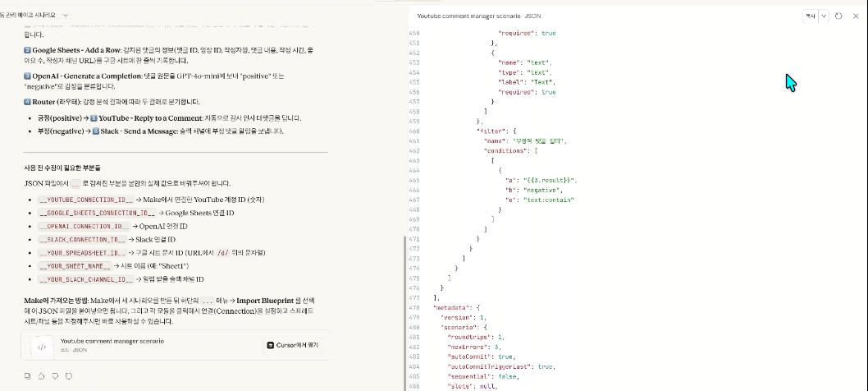Click the __YOUR_SPREADSHEET_ID__ placeholder text
The image size is (868, 391).
click(82, 253)
